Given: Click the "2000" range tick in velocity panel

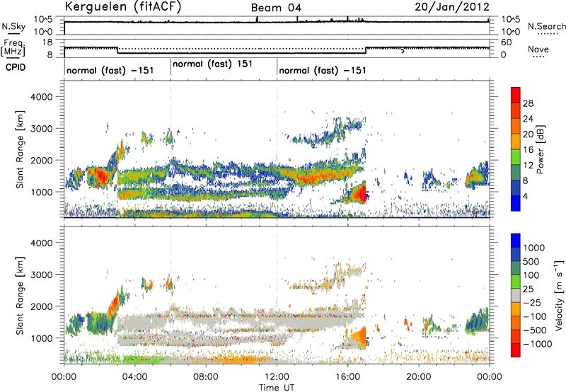Looking at the screenshot, I should (41, 306).
